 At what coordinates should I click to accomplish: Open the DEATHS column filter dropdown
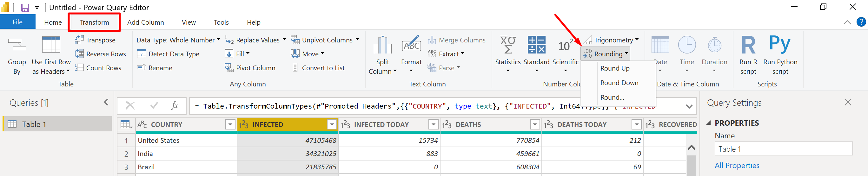pyautogui.click(x=535, y=125)
